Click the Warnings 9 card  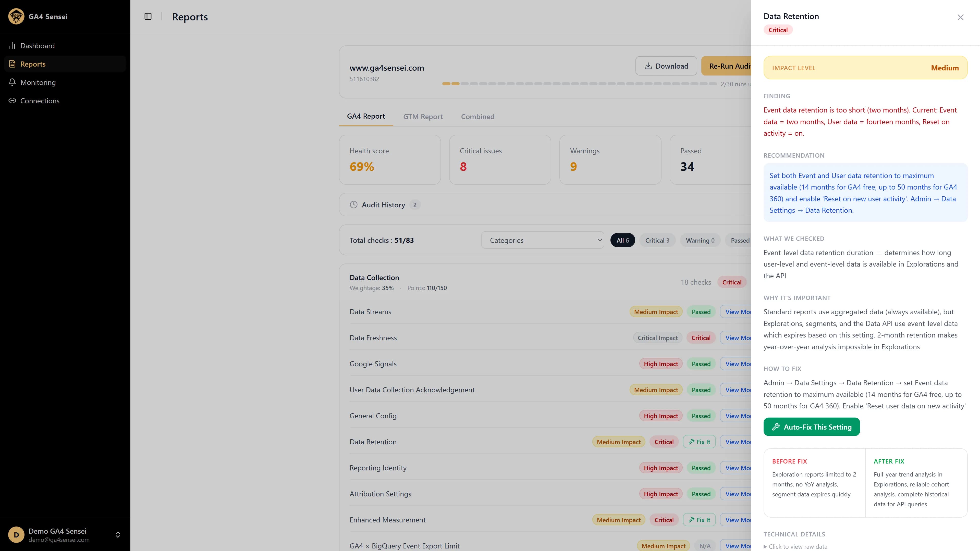(x=610, y=159)
